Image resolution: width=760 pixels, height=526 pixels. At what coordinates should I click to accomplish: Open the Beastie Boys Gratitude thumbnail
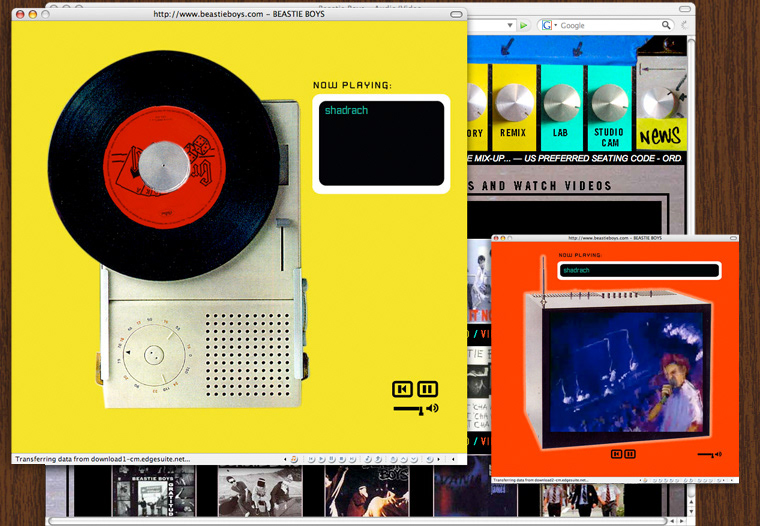(x=153, y=491)
